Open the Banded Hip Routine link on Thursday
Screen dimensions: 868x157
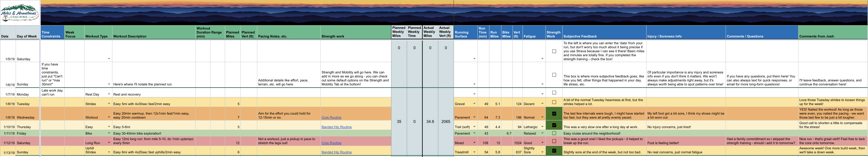[336, 127]
